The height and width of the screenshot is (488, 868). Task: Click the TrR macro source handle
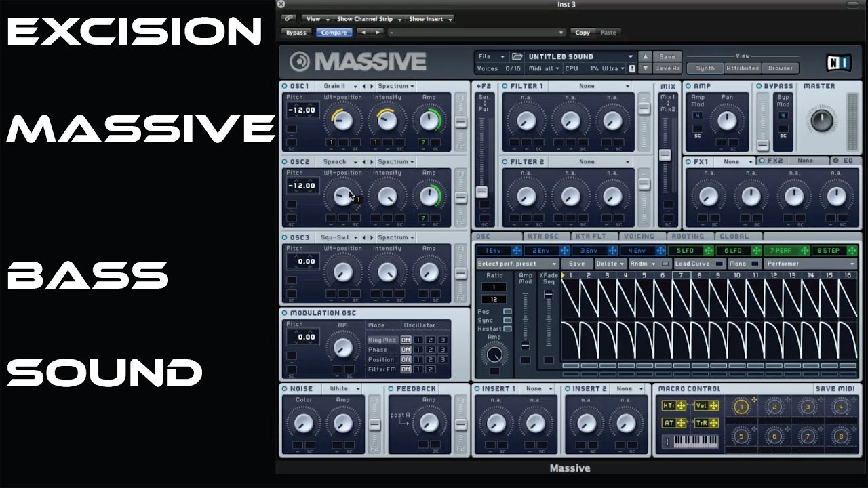715,423
